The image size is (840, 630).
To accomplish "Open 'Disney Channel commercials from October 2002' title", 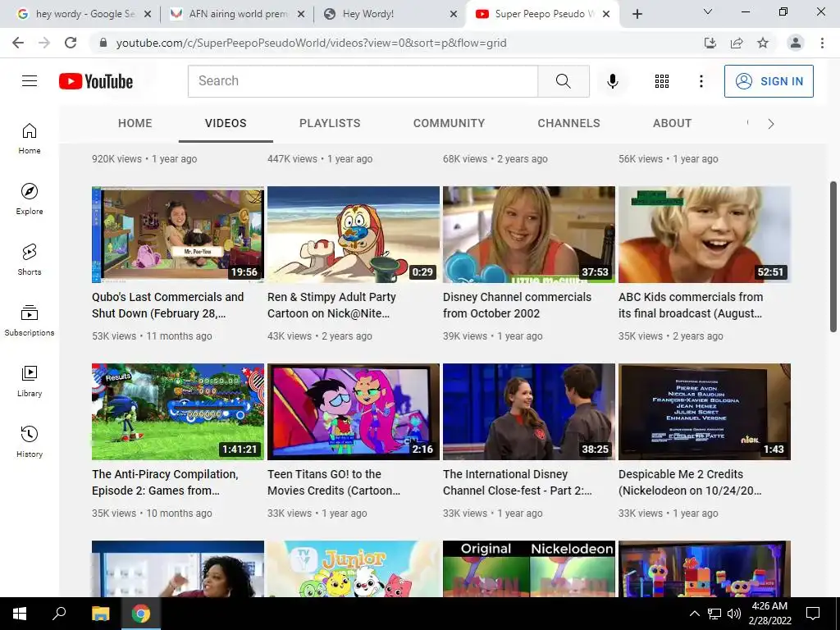I will (x=517, y=305).
